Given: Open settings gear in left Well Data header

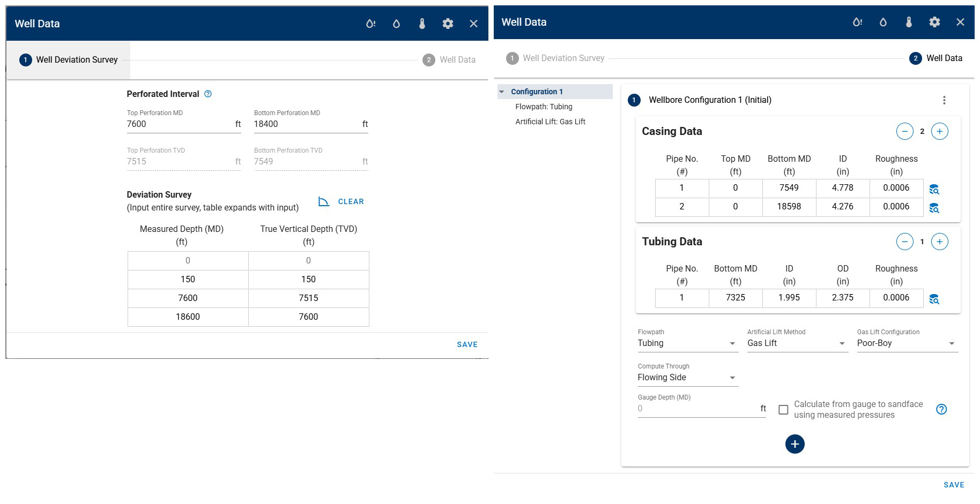Looking at the screenshot, I should (448, 24).
